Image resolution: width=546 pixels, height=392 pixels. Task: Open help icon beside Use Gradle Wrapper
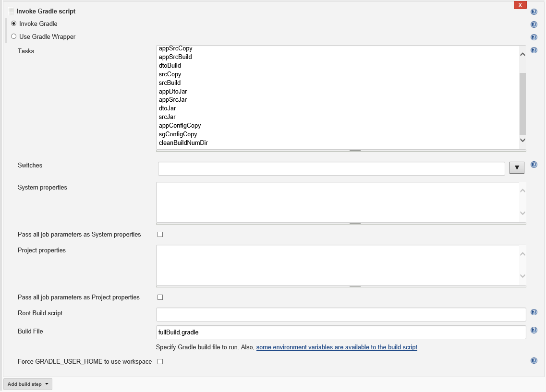tap(534, 37)
